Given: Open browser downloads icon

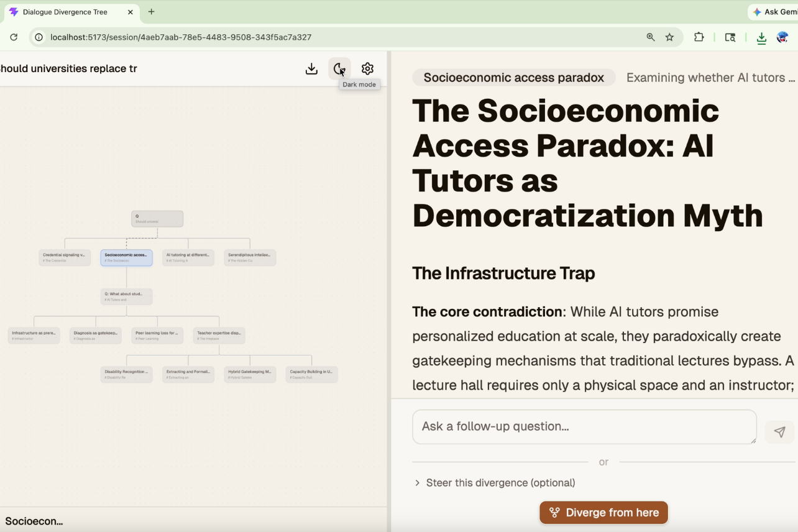Looking at the screenshot, I should point(761,38).
